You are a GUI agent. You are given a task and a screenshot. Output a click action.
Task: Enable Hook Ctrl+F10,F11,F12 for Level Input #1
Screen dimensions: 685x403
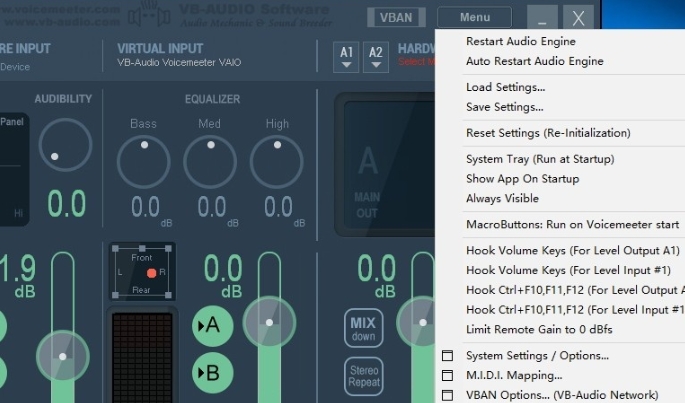click(x=575, y=309)
